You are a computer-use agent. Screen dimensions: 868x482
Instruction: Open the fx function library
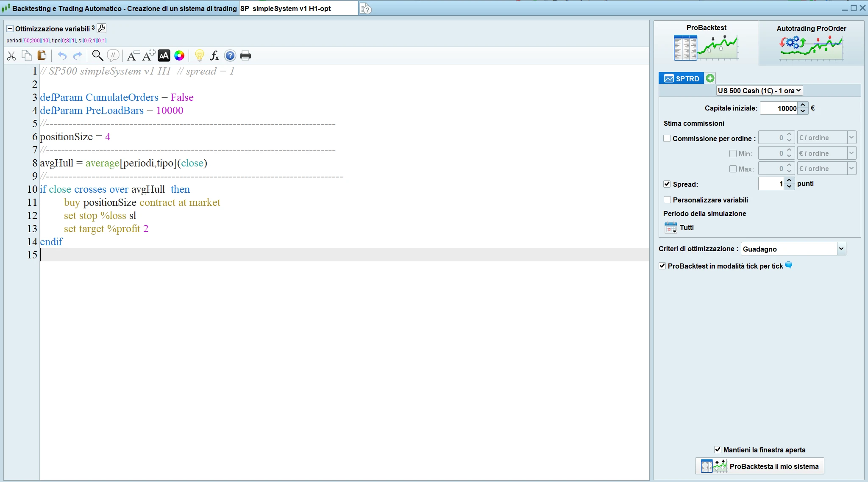[214, 55]
